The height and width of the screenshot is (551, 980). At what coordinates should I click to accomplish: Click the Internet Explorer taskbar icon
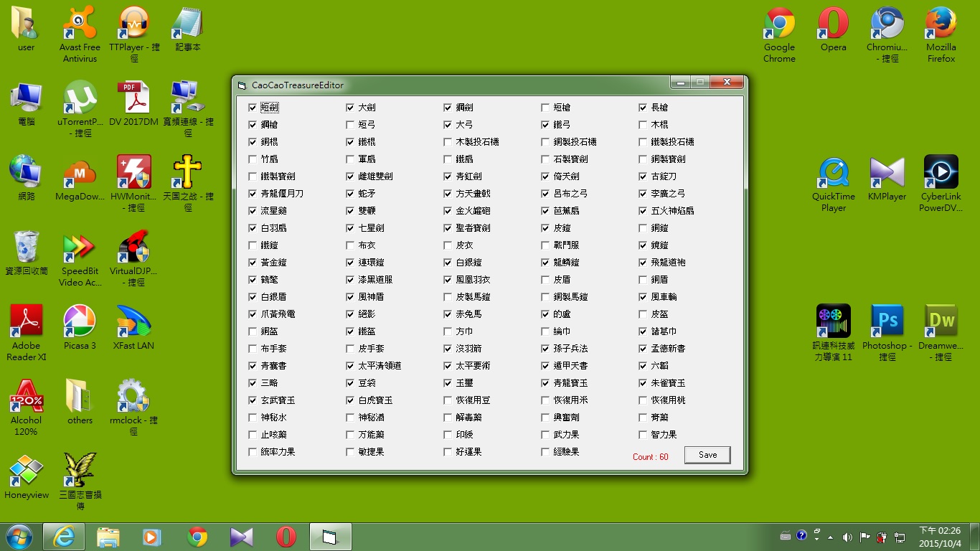click(x=64, y=537)
